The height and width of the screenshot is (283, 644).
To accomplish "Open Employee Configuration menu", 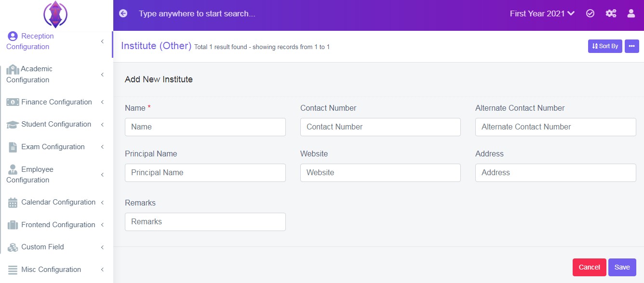I will [56, 175].
